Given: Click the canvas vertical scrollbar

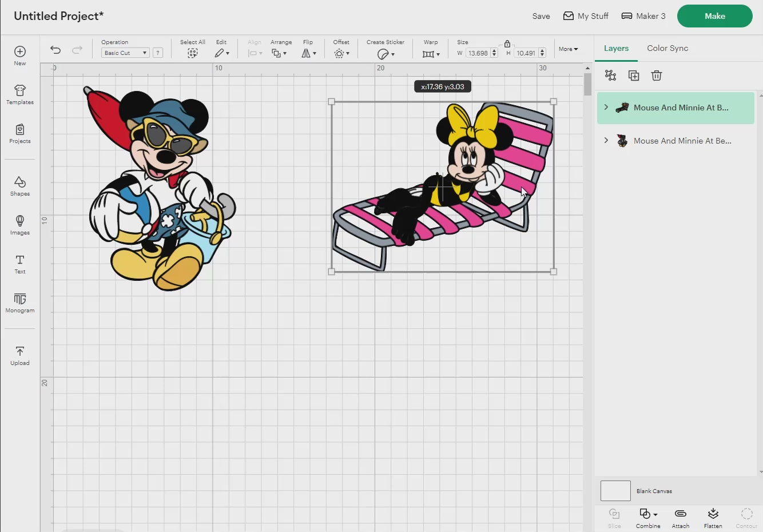Looking at the screenshot, I should [587, 85].
